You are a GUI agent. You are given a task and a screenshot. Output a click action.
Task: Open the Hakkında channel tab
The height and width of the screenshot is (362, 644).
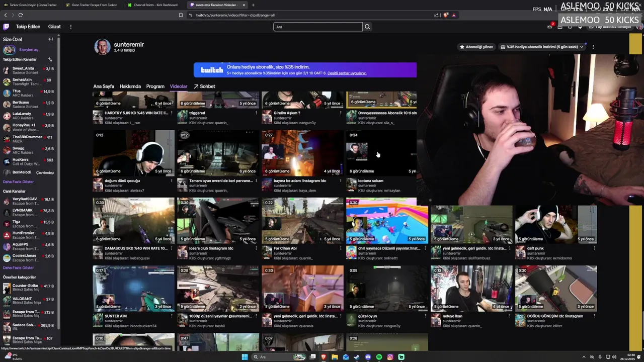pos(130,86)
